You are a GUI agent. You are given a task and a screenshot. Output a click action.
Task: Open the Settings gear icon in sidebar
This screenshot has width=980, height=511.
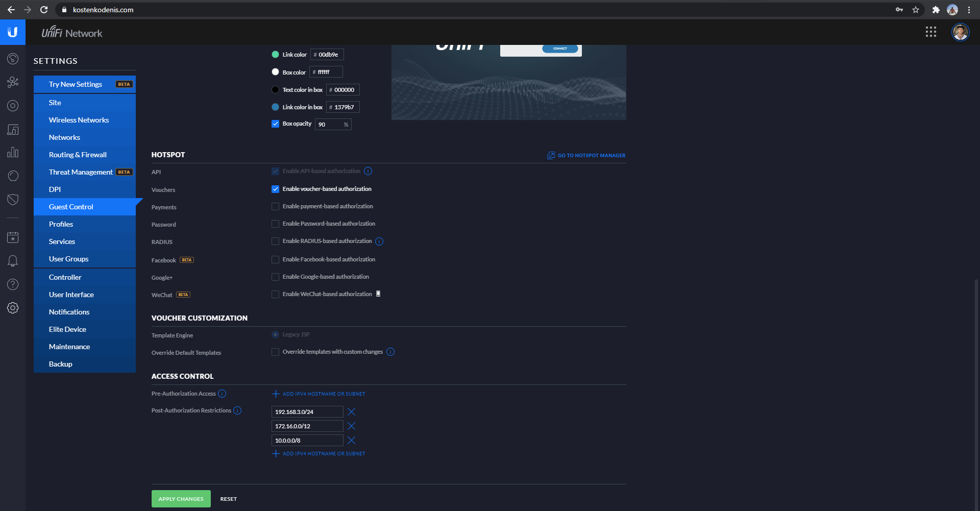[13, 308]
